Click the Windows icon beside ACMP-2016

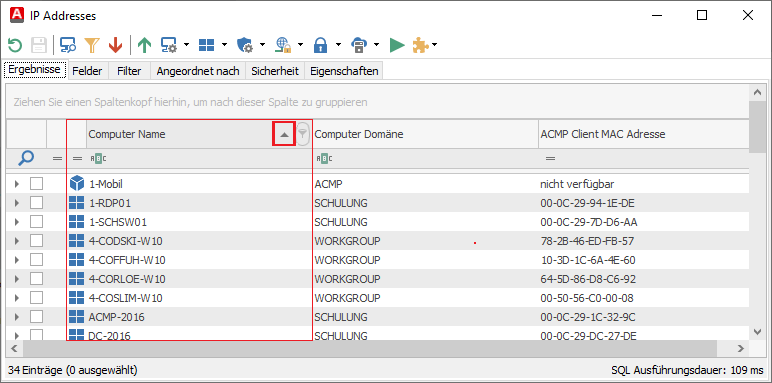pyautogui.click(x=77, y=317)
